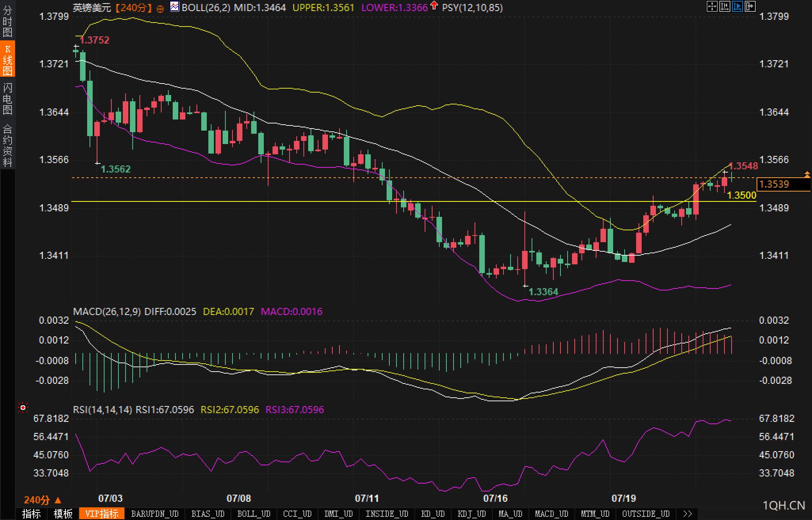Open the 240分 timeframe dropdown at bottom
Image resolution: width=812 pixels, height=520 pixels.
[x=42, y=500]
